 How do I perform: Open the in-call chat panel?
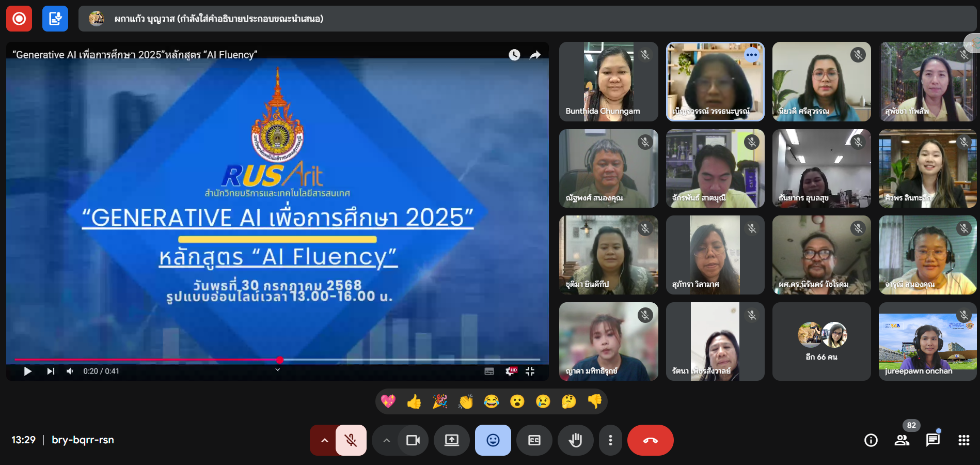pos(933,440)
